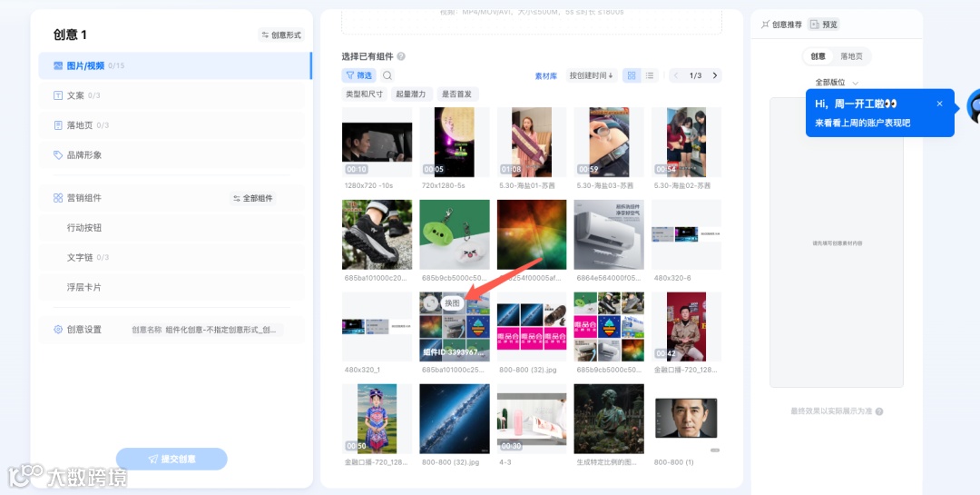Open the 起量潜力 filter
Viewport: 980px width, 495px height.
pyautogui.click(x=412, y=94)
